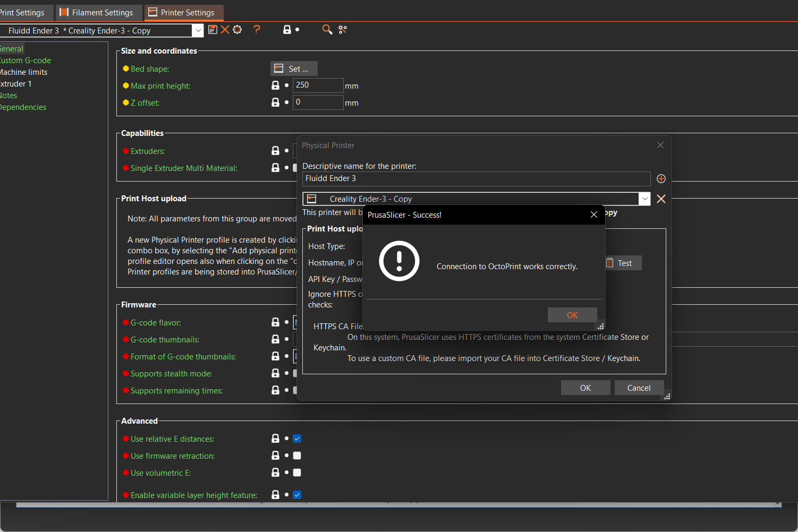Select the Printer Settings tab
The image size is (798, 532).
pos(183,12)
